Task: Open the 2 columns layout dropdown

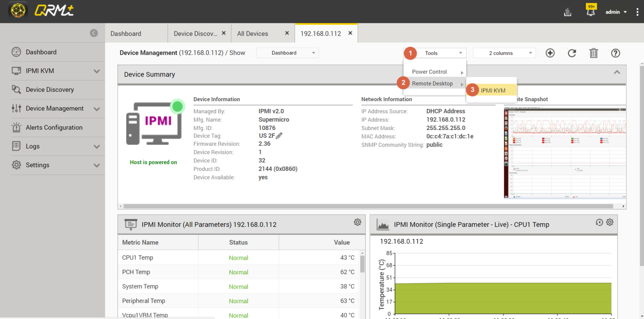Action: (x=504, y=53)
